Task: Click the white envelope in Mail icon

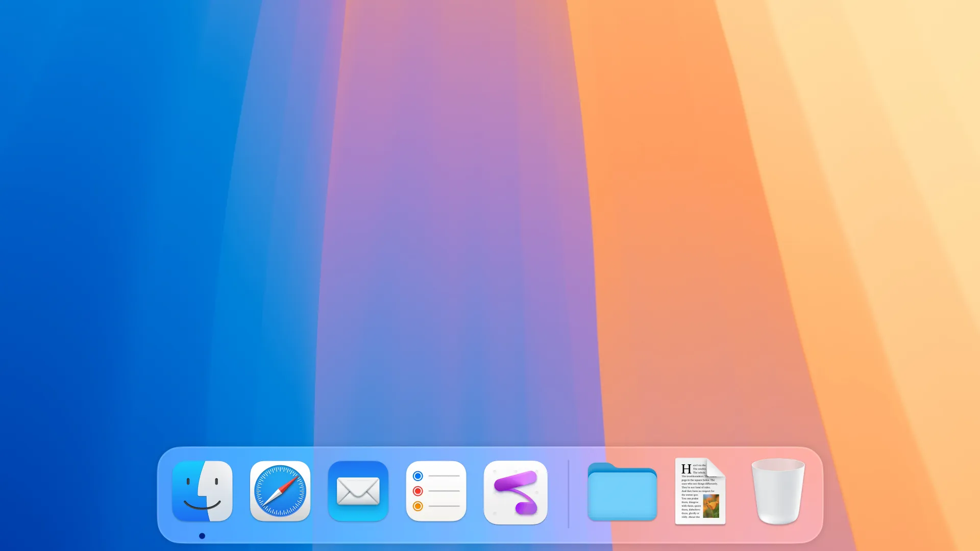Action: [x=358, y=491]
